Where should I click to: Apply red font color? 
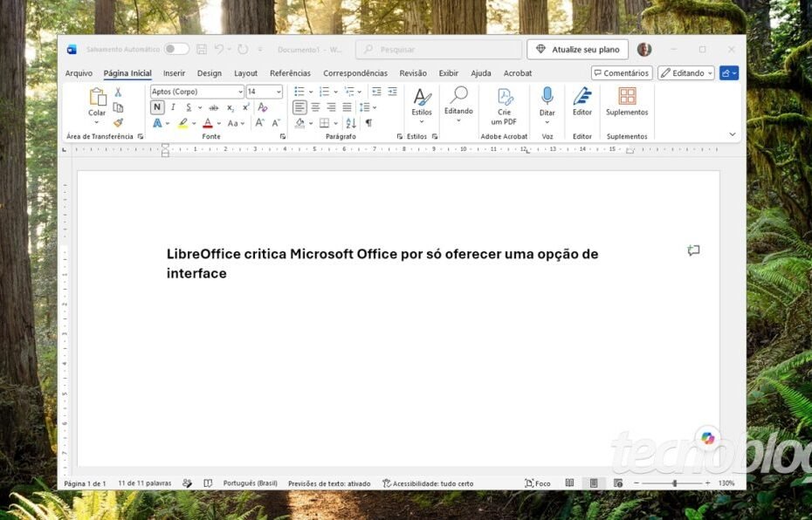(208, 123)
